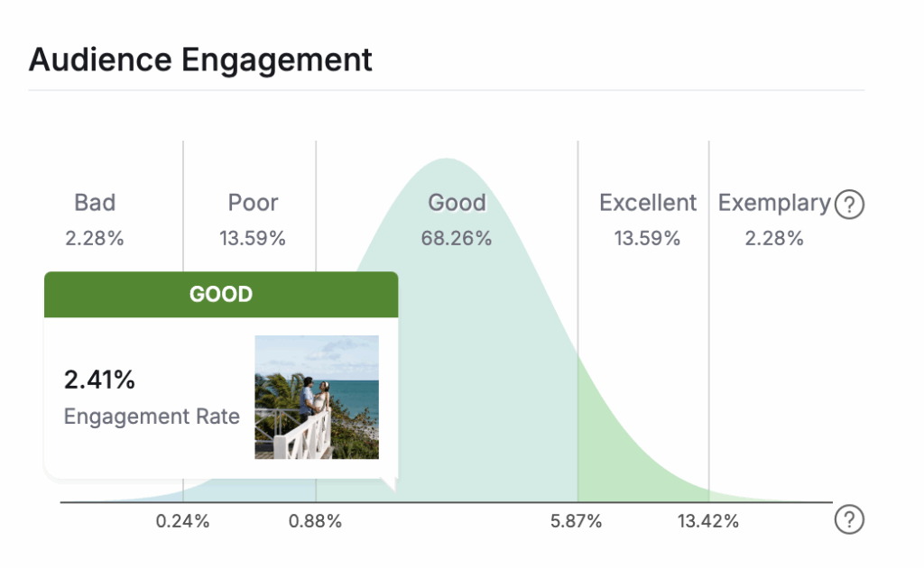The width and height of the screenshot is (924, 568).
Task: Select the 0.24% axis marker
Action: pos(182,521)
